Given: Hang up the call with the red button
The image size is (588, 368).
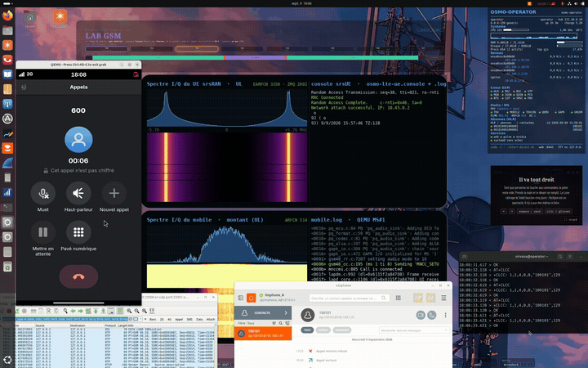Looking at the screenshot, I should (78, 276).
